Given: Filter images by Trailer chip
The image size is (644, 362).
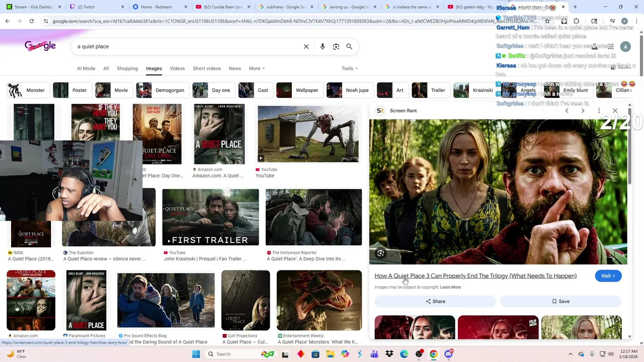Looking at the screenshot, I should click(x=431, y=90).
